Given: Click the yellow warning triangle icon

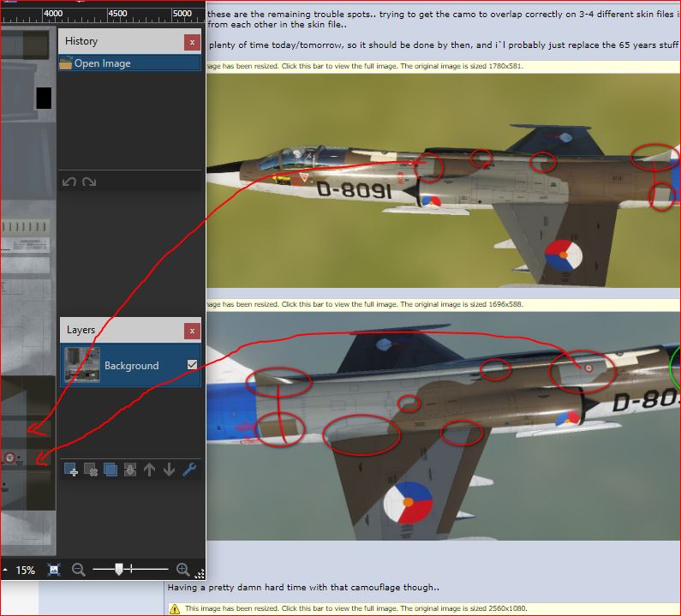Looking at the screenshot, I should tap(175, 608).
